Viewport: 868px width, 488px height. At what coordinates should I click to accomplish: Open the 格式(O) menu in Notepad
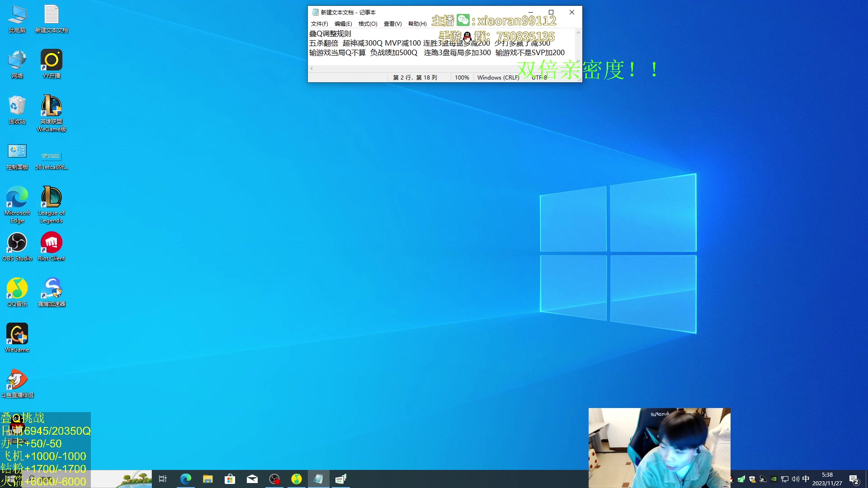click(x=368, y=24)
